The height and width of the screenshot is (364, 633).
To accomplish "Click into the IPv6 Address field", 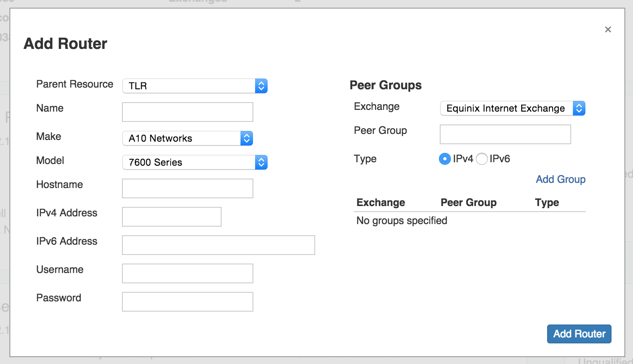I will 219,245.
